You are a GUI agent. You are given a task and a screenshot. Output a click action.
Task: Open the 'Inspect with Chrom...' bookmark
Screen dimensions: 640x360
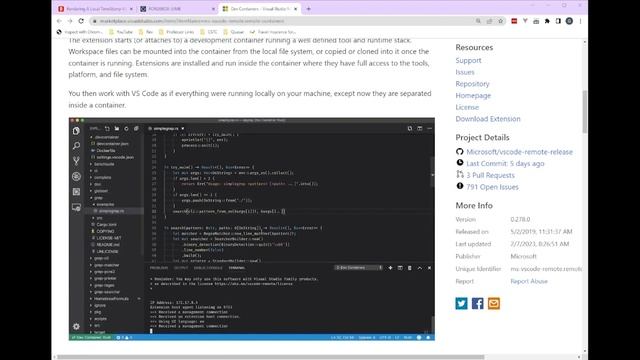pyautogui.click(x=79, y=32)
